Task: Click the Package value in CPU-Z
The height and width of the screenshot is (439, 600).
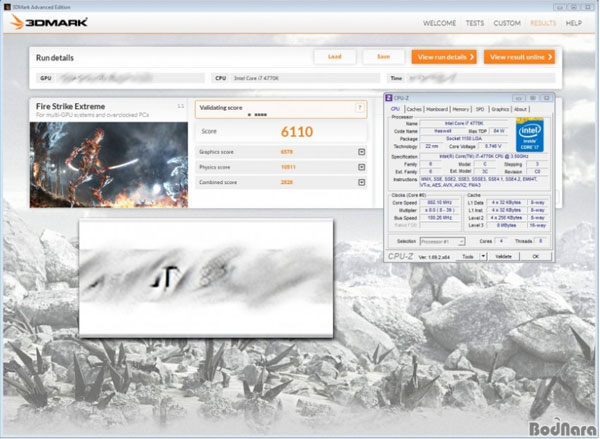Action: point(464,139)
